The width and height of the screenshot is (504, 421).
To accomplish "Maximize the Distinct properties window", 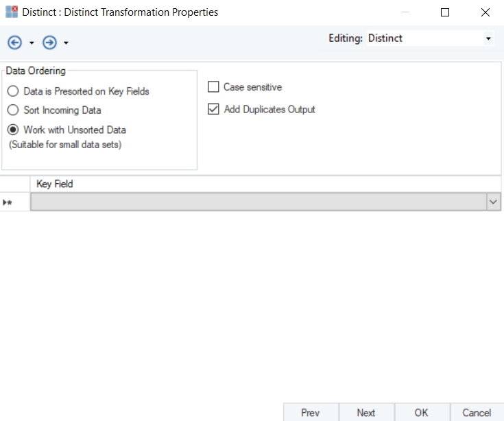I will point(445,12).
